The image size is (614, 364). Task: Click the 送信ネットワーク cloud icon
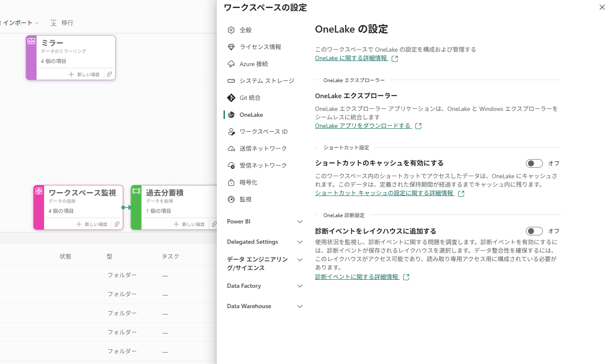point(231,149)
